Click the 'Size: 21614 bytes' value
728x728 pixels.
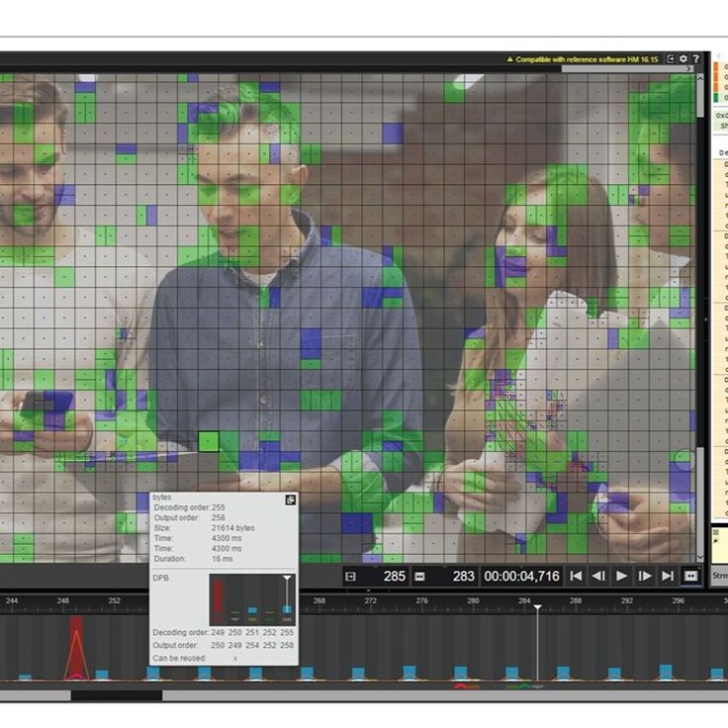click(232, 528)
